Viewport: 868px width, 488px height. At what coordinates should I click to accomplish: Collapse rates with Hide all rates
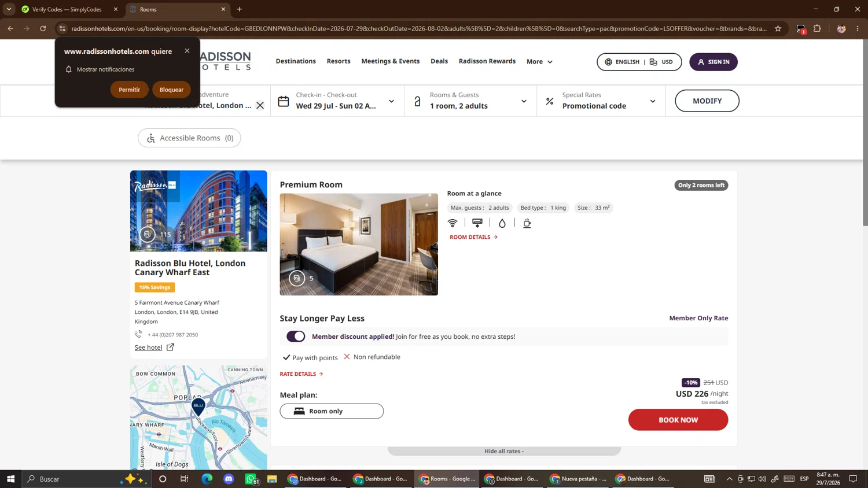point(504,451)
